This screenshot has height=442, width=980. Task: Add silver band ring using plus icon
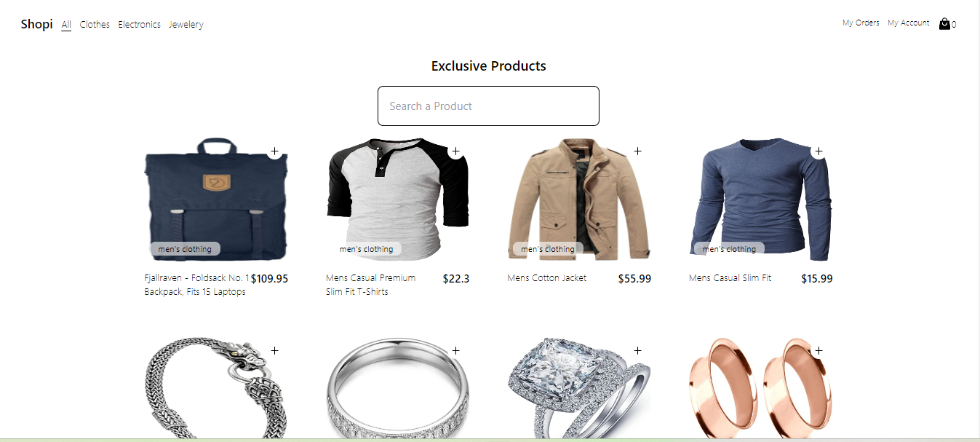pyautogui.click(x=455, y=350)
